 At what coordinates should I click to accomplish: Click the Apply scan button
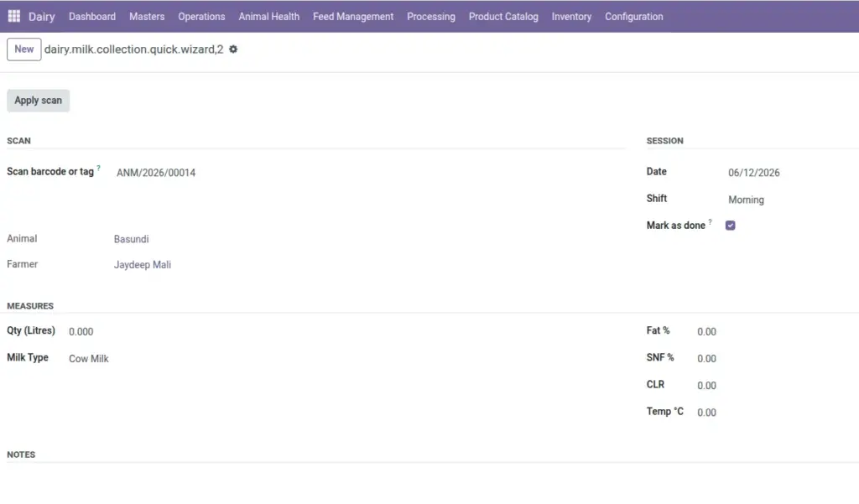click(x=39, y=101)
